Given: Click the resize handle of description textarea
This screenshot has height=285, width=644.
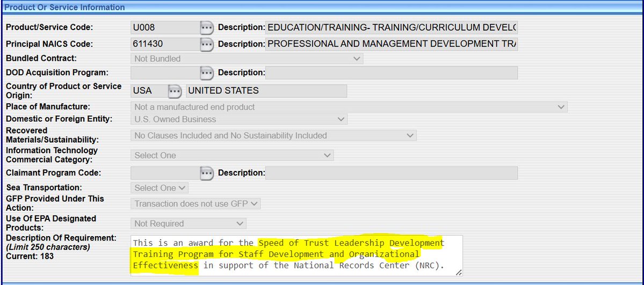Looking at the screenshot, I should [459, 273].
